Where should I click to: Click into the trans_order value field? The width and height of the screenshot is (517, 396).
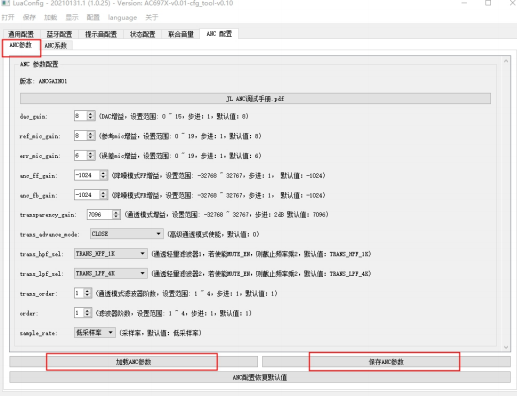pyautogui.click(x=79, y=293)
